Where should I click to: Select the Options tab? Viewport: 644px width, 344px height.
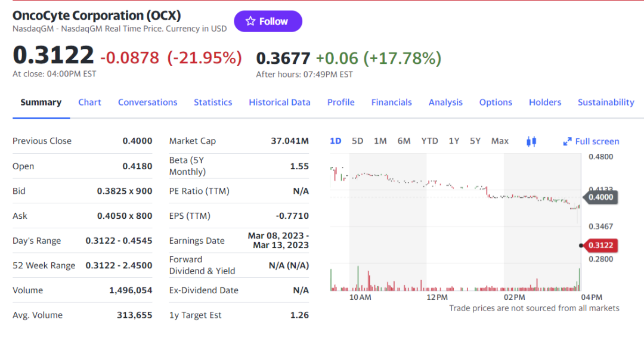click(x=496, y=102)
